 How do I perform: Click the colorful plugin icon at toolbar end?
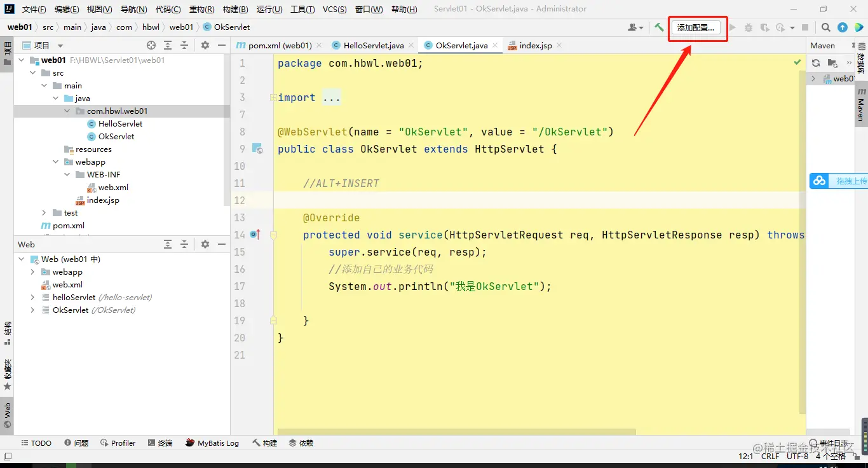tap(859, 27)
